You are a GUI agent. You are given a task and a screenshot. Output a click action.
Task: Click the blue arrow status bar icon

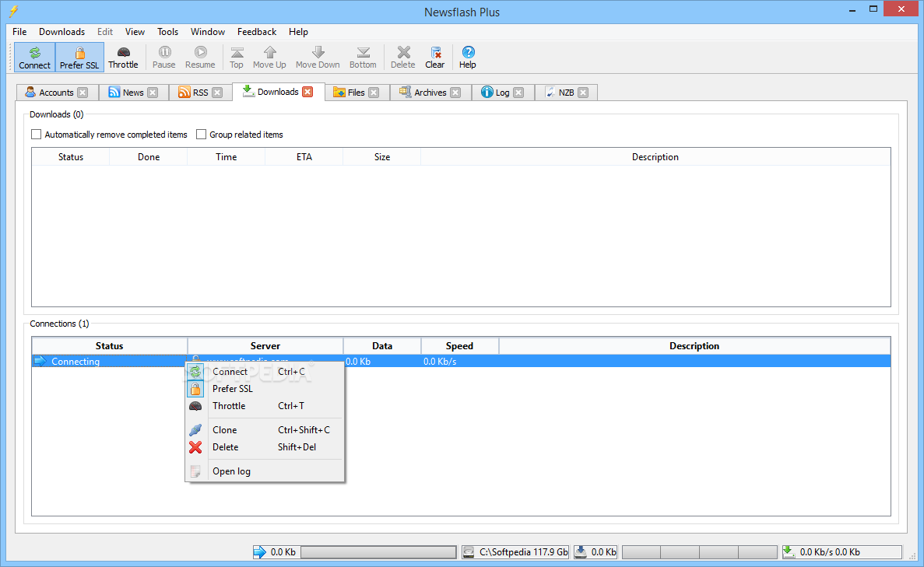pyautogui.click(x=259, y=551)
